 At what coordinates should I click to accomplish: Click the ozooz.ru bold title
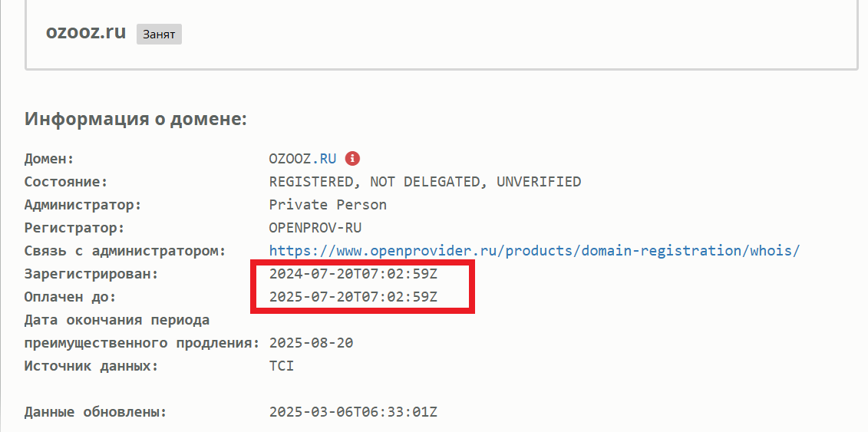86,32
